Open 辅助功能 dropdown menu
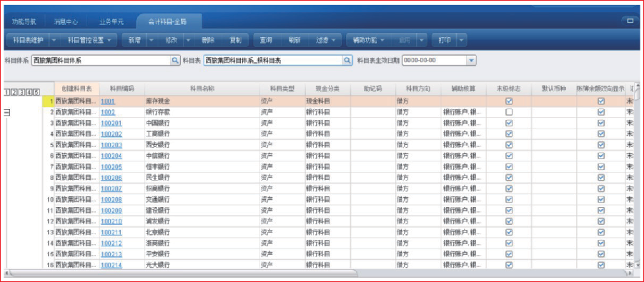Image resolution: width=644 pixels, height=282 pixels. point(368,40)
